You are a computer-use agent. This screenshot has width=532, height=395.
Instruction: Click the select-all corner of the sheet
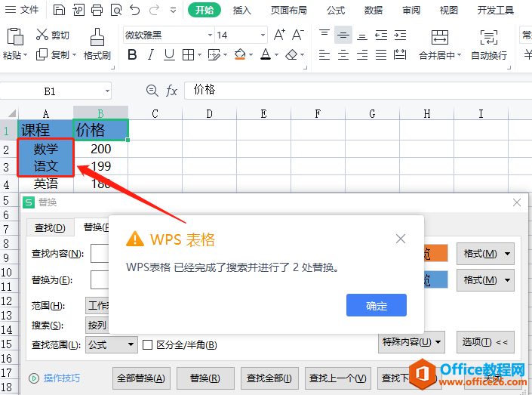pos(12,113)
